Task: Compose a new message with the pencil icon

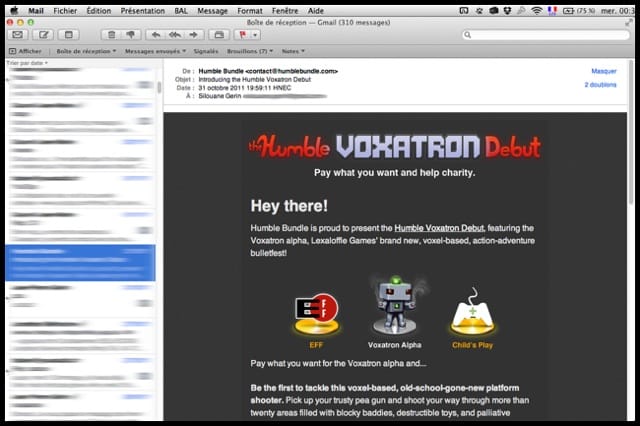Action: click(x=43, y=35)
